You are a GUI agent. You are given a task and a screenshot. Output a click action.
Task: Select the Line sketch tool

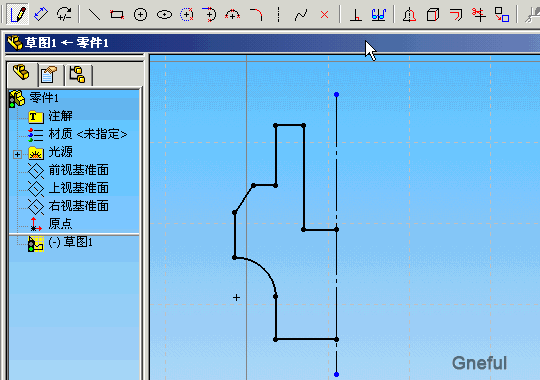coord(94,14)
